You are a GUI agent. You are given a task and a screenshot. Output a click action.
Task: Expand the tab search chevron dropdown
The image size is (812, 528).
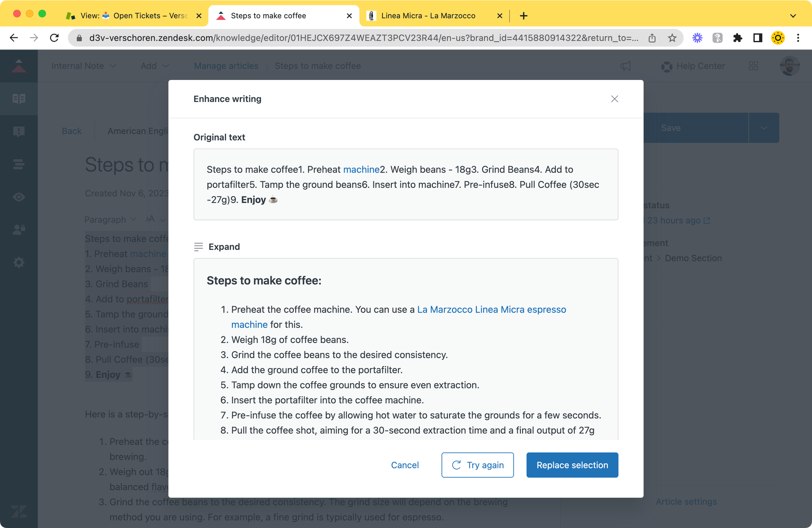pos(793,16)
